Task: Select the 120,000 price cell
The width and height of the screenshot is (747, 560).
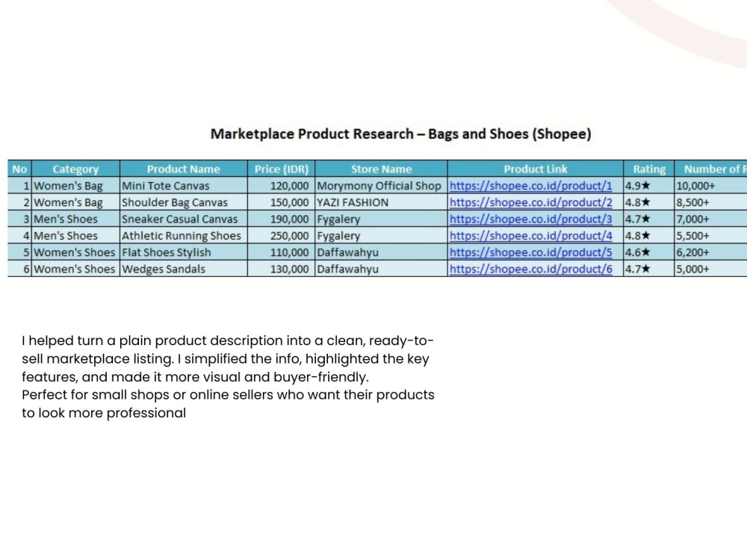Action: pos(281,186)
